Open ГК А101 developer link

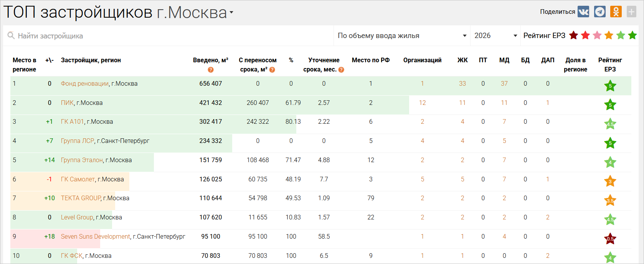point(72,121)
